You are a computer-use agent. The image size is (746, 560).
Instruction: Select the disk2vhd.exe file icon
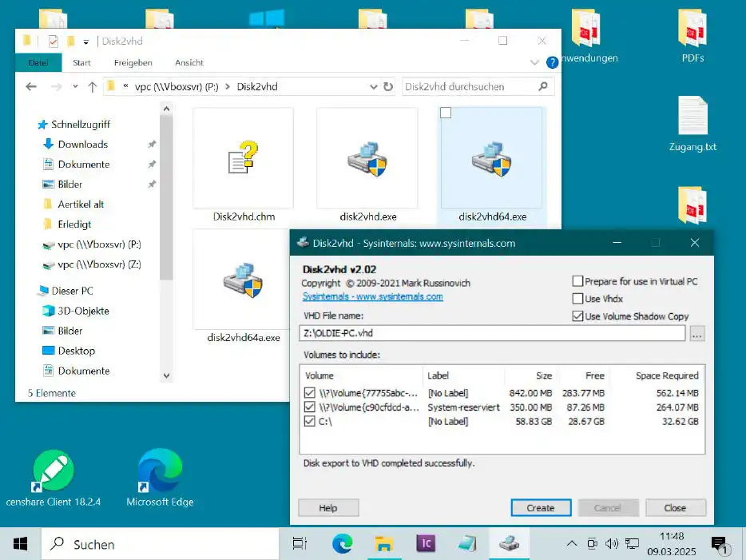(367, 158)
